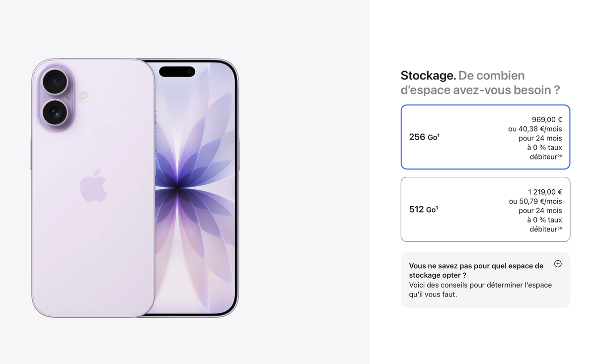Click the débiteur footnote symbol in 256 Go card

(x=560, y=156)
